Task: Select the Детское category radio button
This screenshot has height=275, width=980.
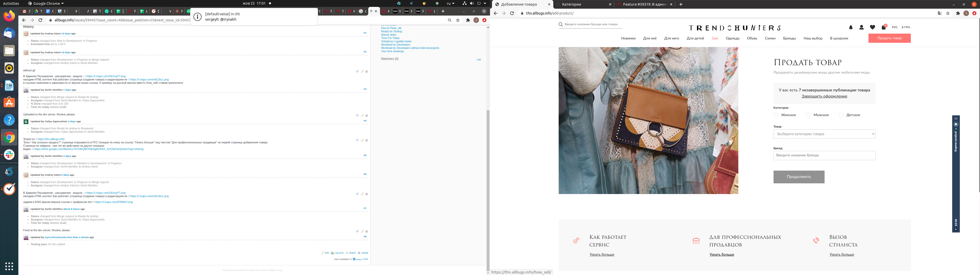Action: [x=841, y=115]
